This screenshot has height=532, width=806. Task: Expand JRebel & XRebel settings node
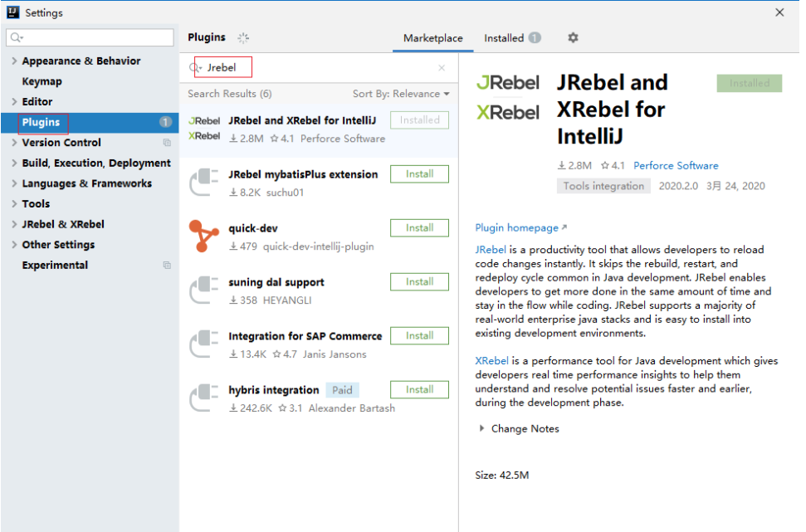point(14,224)
